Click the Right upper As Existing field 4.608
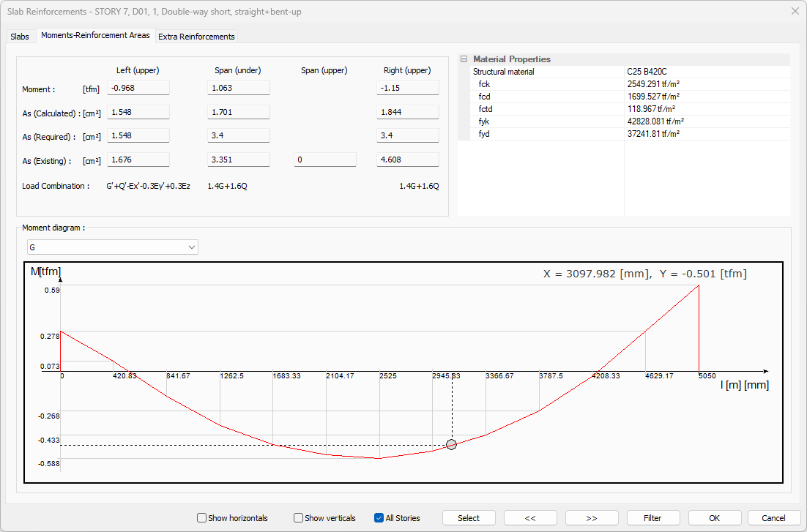Screen dimensions: 807x532 click(x=408, y=160)
